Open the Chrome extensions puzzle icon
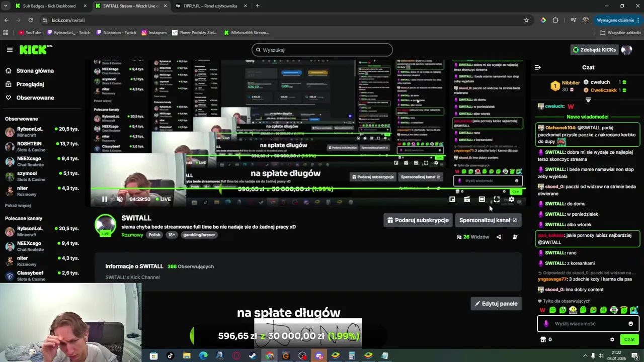This screenshot has width=644, height=362. pyautogui.click(x=555, y=20)
